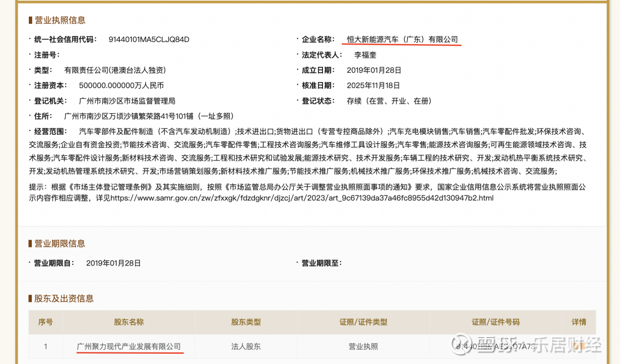Click the 序号 column header
The width and height of the screenshot is (620, 364).
point(45,322)
